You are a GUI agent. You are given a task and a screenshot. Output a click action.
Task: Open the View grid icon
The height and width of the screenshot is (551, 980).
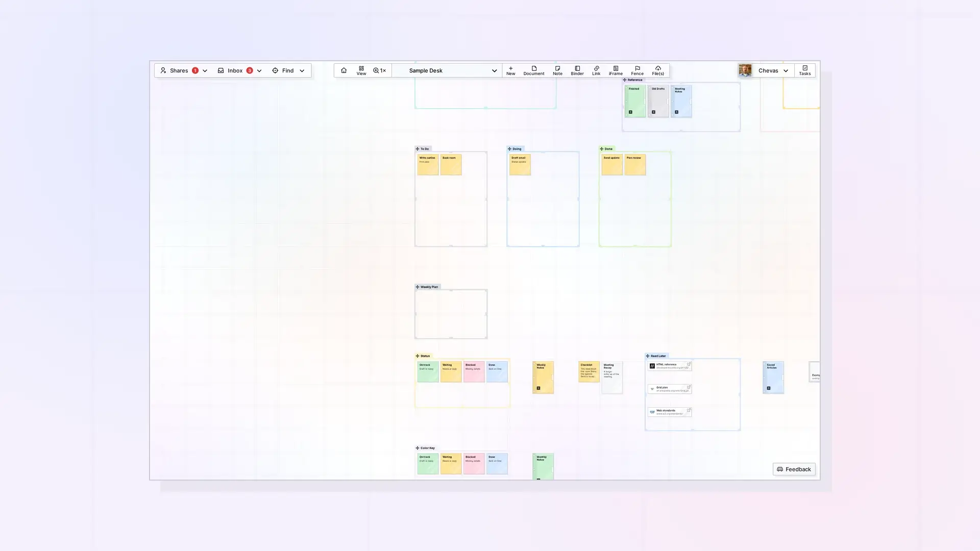tap(361, 70)
